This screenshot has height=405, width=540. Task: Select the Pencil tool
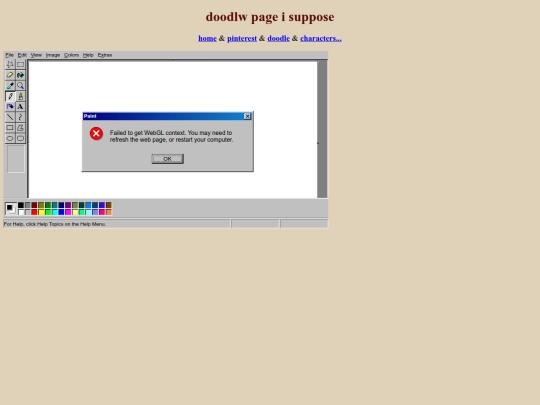click(10, 96)
